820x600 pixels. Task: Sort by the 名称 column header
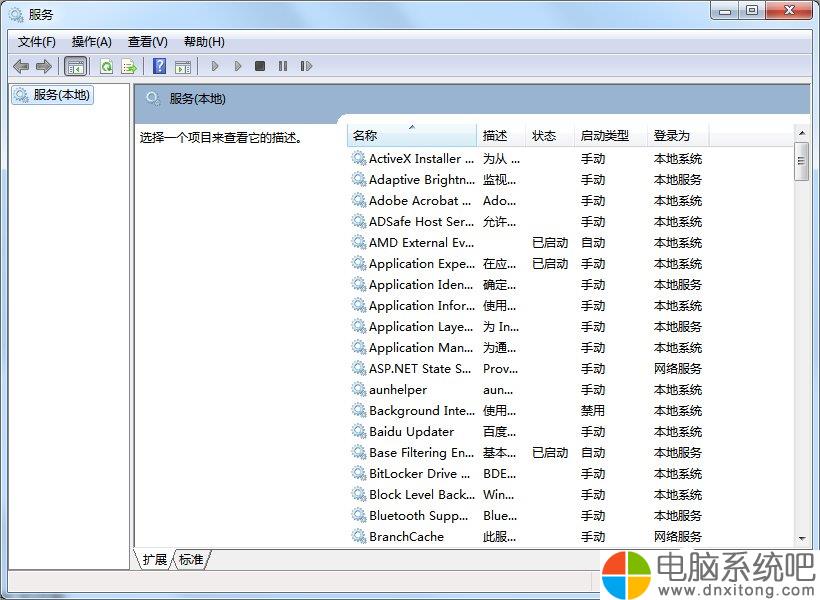[x=412, y=135]
